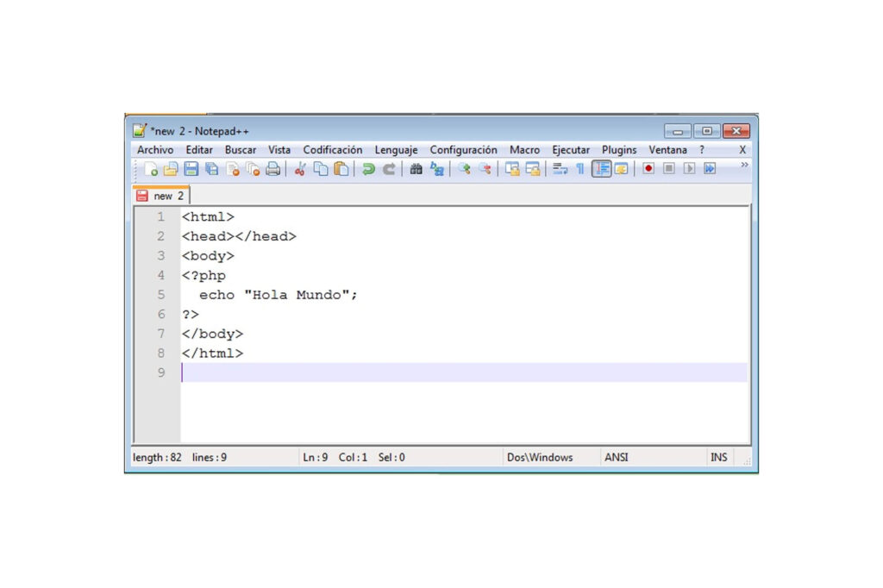Click the Print icon in toolbar

coord(273,169)
